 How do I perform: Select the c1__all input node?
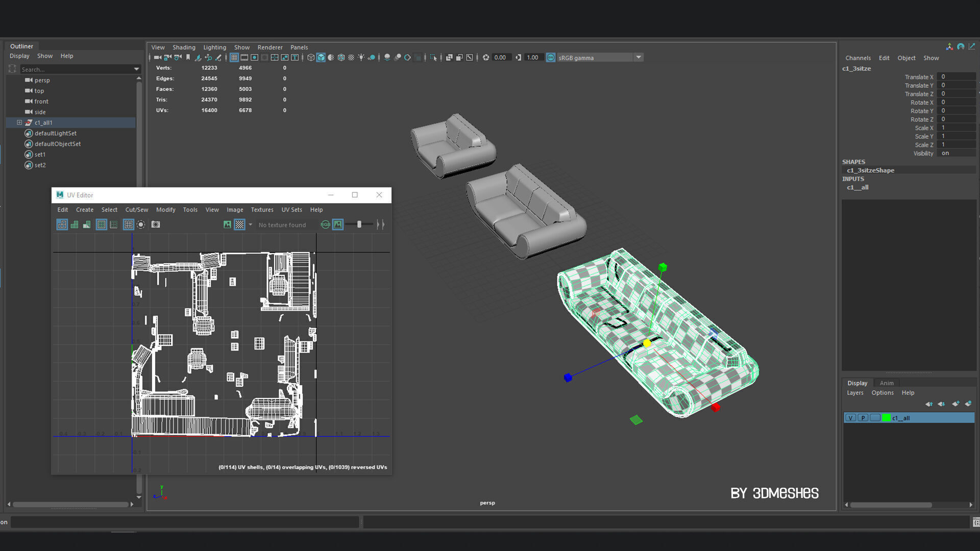pos(857,187)
